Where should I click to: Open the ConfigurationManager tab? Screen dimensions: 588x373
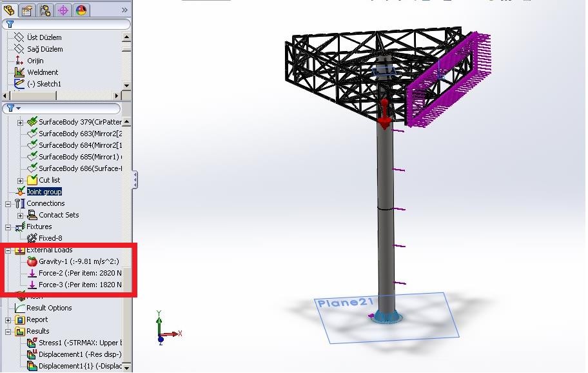pyautogui.click(x=44, y=10)
